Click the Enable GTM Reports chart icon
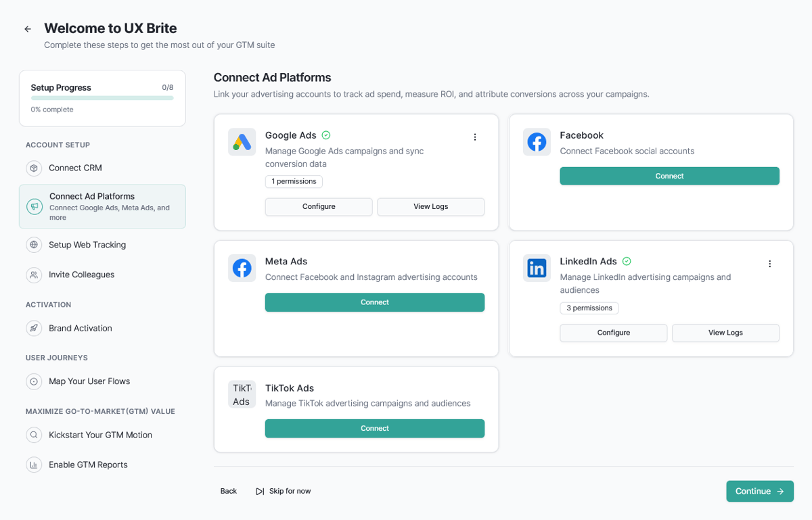The width and height of the screenshot is (812, 520). click(34, 465)
